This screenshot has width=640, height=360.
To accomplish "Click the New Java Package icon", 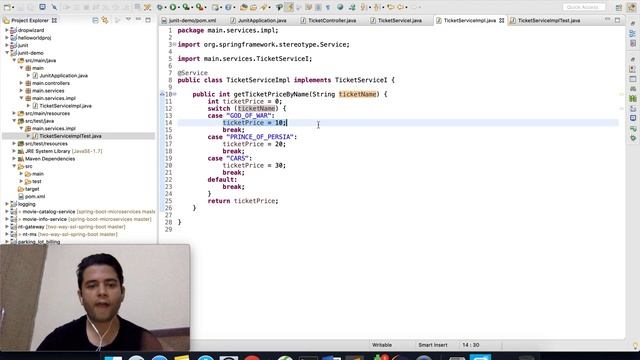I will (215, 7).
